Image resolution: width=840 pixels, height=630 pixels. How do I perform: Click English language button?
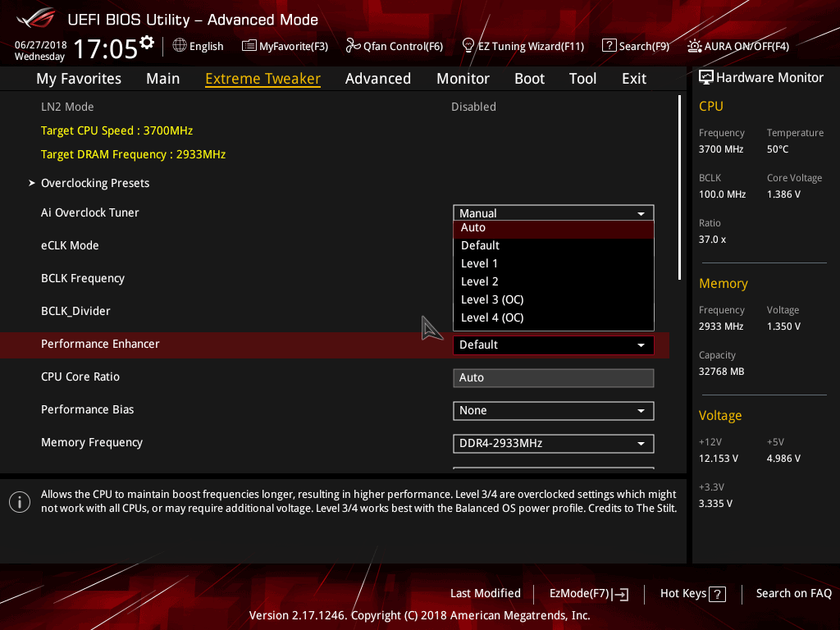pyautogui.click(x=199, y=46)
